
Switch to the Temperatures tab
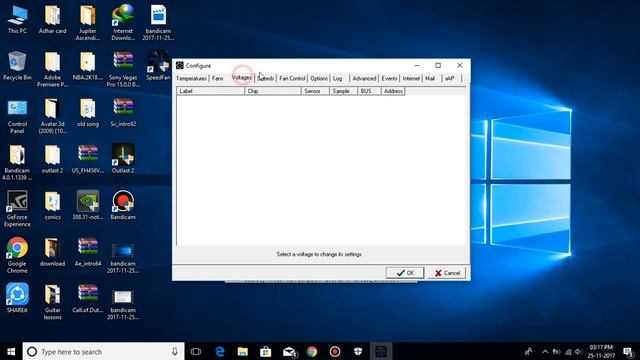tap(191, 78)
